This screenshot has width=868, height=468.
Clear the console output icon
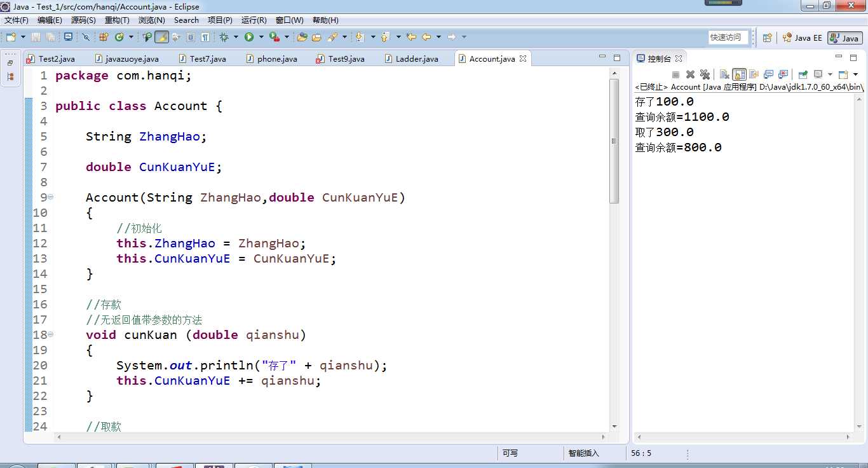pos(724,74)
